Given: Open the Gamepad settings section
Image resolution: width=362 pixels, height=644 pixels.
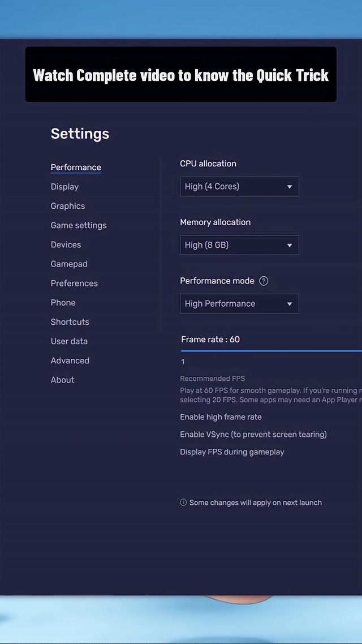Looking at the screenshot, I should pyautogui.click(x=69, y=264).
